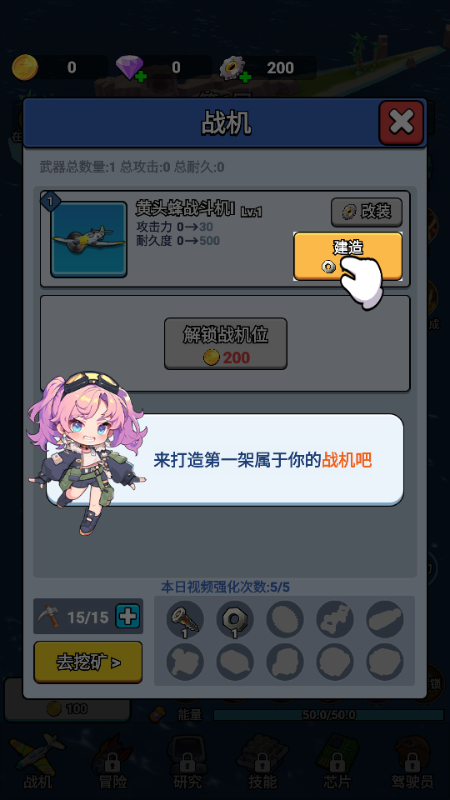Open the locked 驾驶员 pilot tab

(412, 761)
